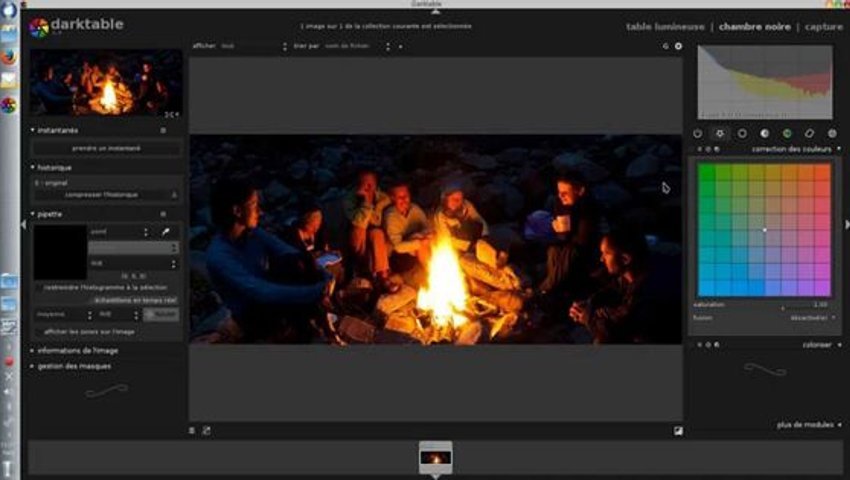Click the reset icon of correction des couleurs
Screen dimensions: 850x480
pyautogui.click(x=708, y=149)
